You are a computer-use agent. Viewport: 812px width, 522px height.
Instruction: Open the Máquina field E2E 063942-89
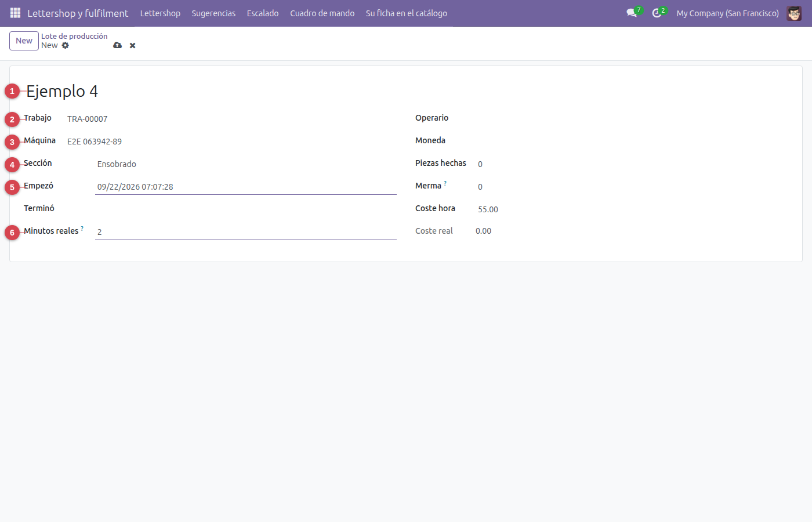232,142
